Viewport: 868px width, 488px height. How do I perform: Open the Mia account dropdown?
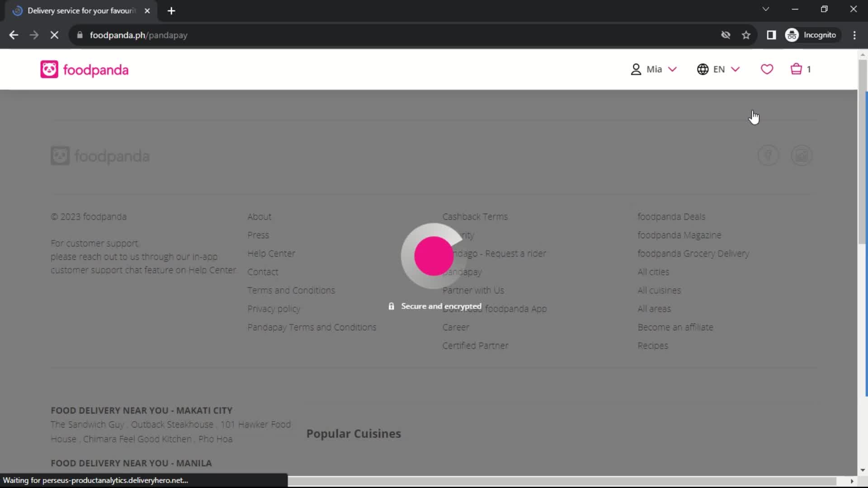pos(654,69)
